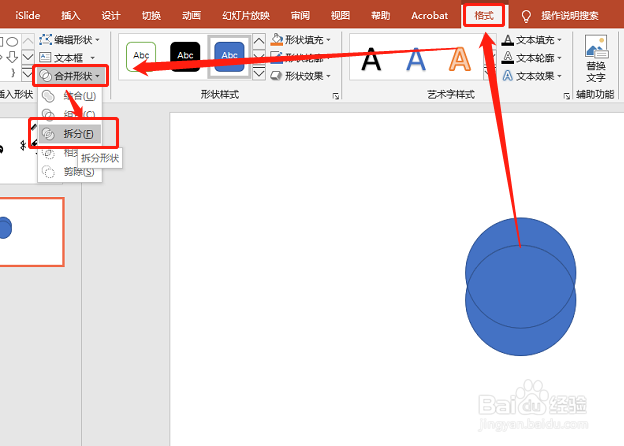
Task: Choose 结合(U) from merge shapes menu
Action: 70,96
